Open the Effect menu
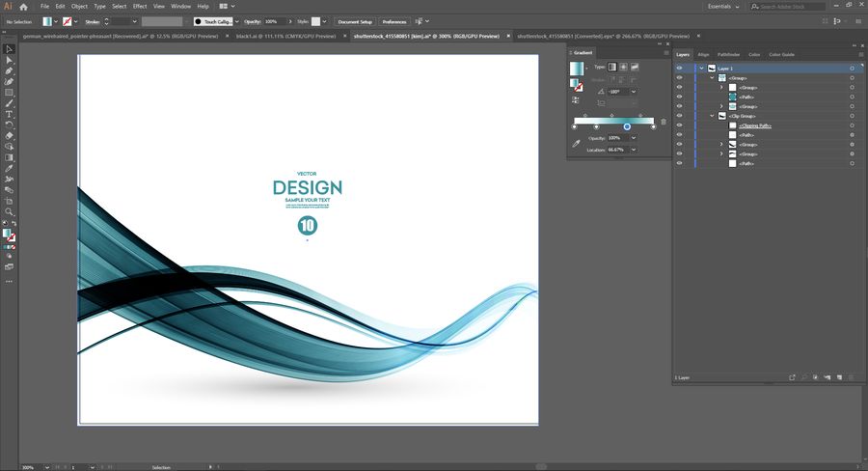The width and height of the screenshot is (868, 471). coord(140,6)
